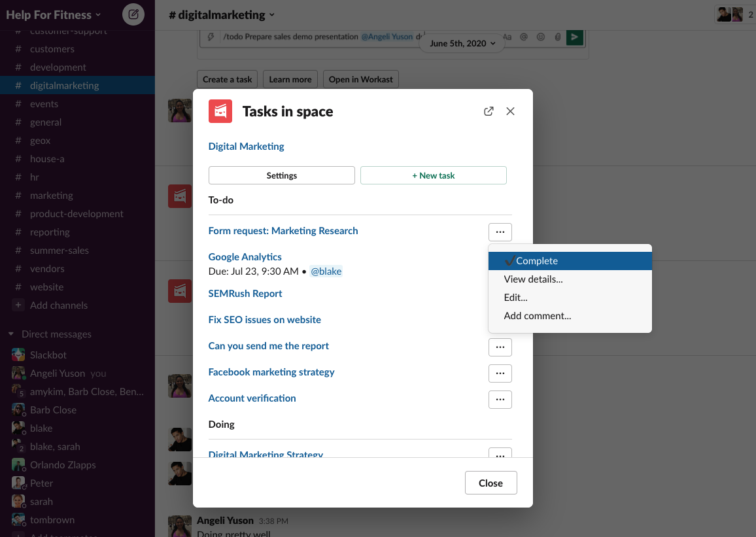Viewport: 756px width, 537px height.
Task: Open the Help For Fitness workspace menu
Action: click(x=54, y=15)
